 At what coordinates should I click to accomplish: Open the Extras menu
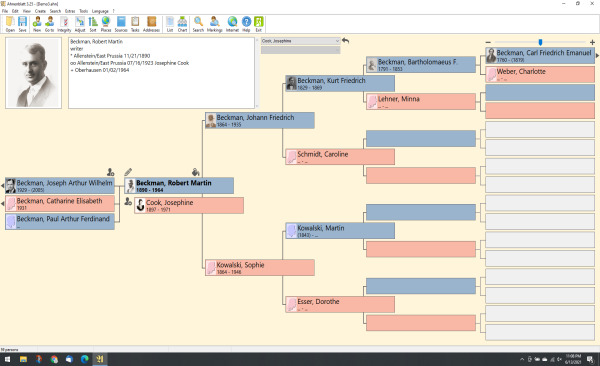(70, 11)
